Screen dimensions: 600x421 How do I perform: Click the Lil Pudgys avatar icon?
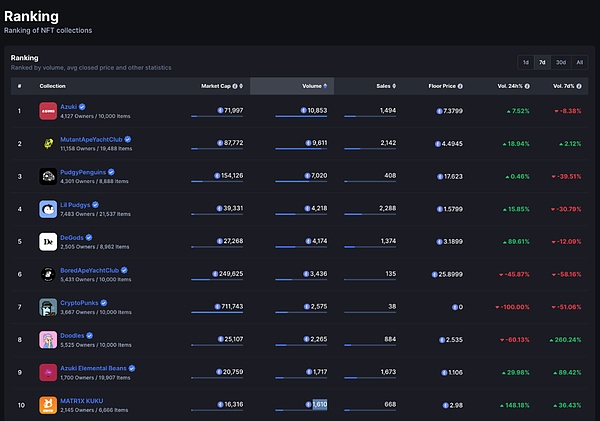coord(47,209)
